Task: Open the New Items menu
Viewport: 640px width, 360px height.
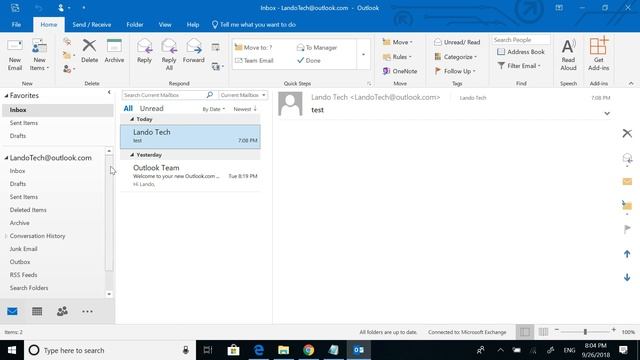Action: pos(39,55)
